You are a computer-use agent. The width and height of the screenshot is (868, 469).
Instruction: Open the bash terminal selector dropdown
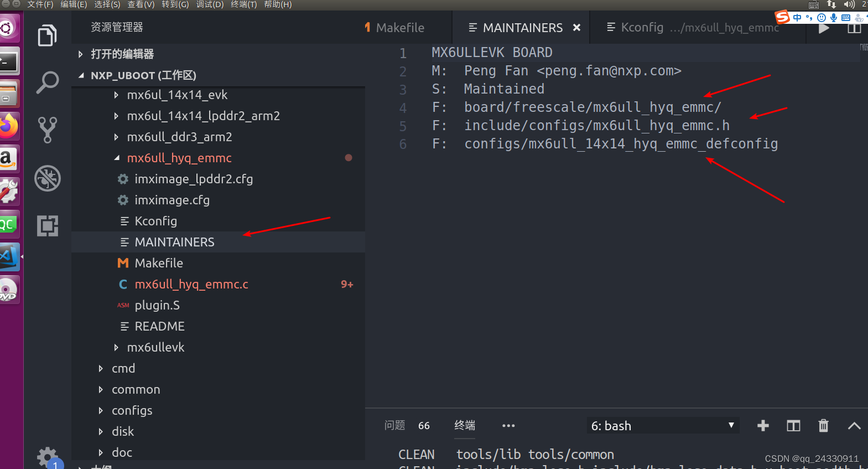coord(663,425)
